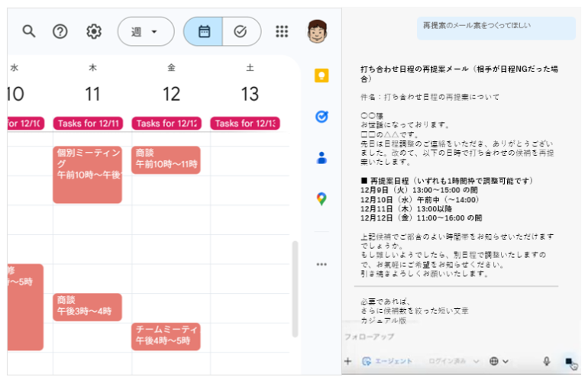Open Contacts side panel
This screenshot has height=380, width=588.
point(321,158)
